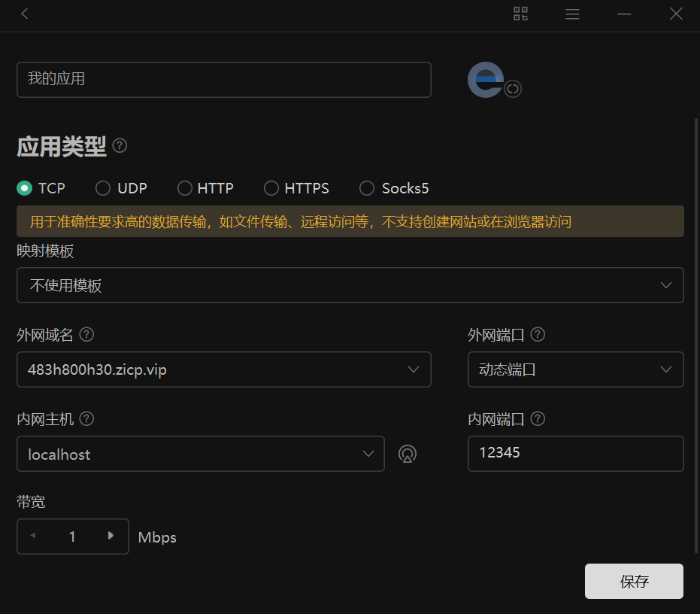The height and width of the screenshot is (614, 700).
Task: Click help icon next to 外网端口
Action: [538, 335]
